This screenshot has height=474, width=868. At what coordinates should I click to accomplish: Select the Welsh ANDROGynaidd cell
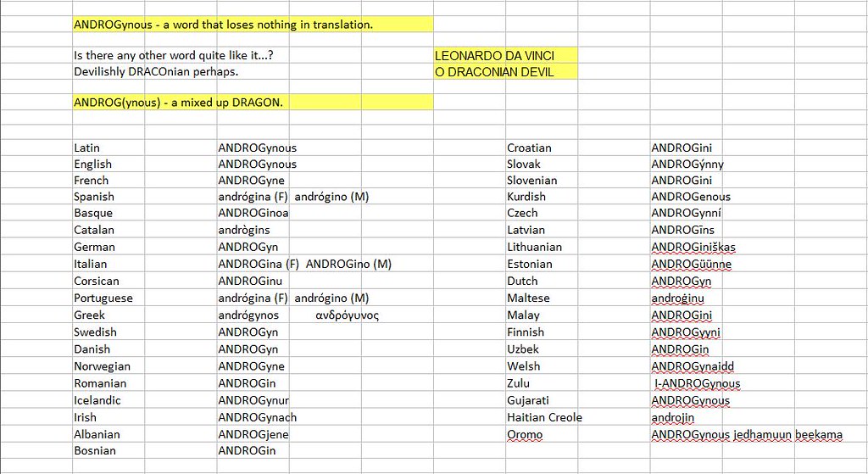coord(692,366)
